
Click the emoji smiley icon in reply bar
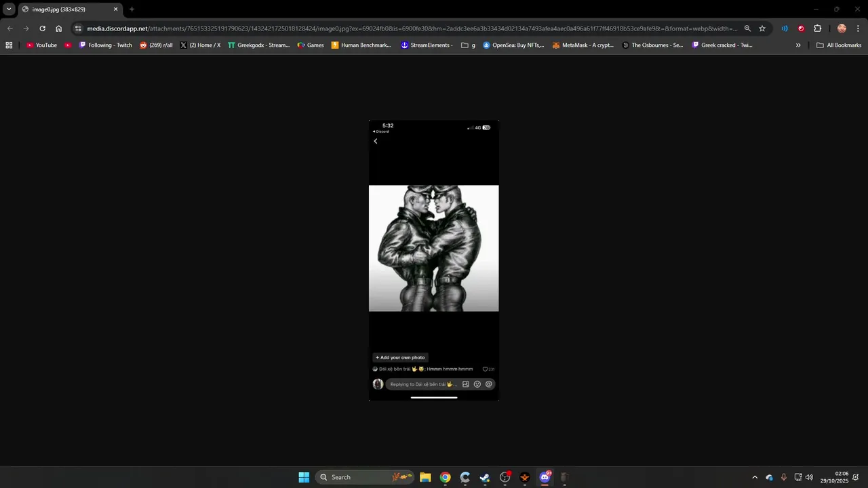pos(477,384)
